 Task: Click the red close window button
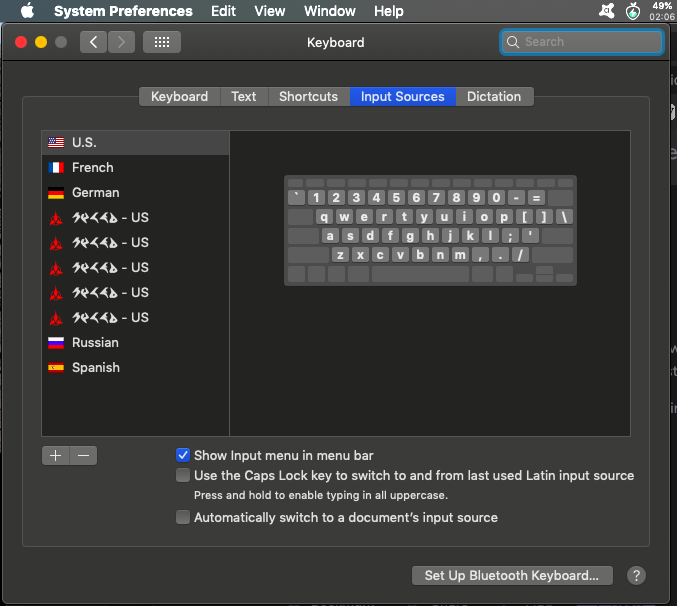(21, 42)
